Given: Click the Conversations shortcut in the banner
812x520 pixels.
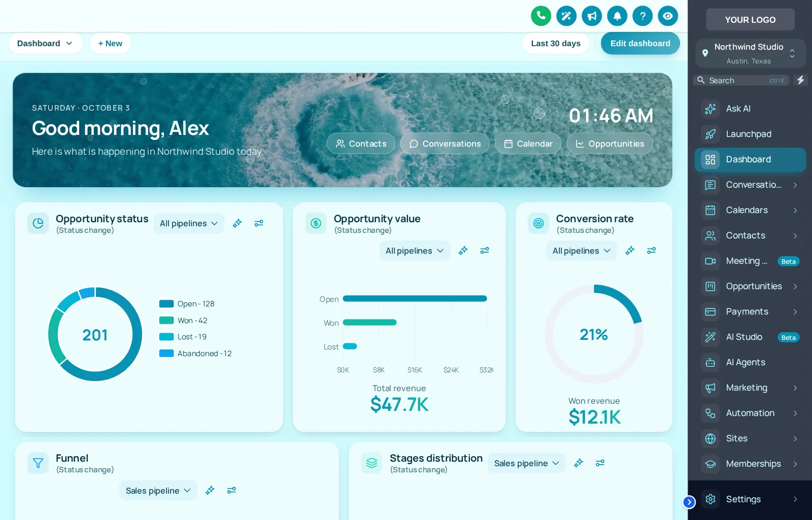Looking at the screenshot, I should 445,144.
